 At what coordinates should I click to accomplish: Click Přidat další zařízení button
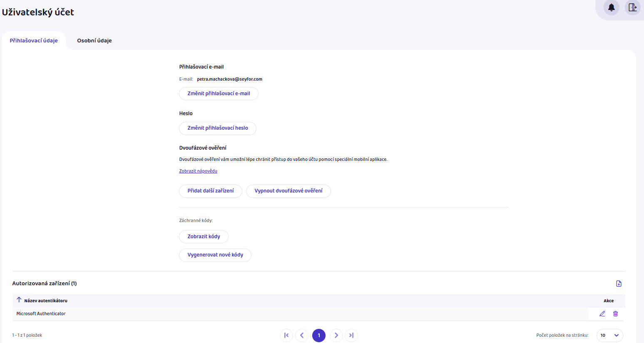(x=210, y=191)
